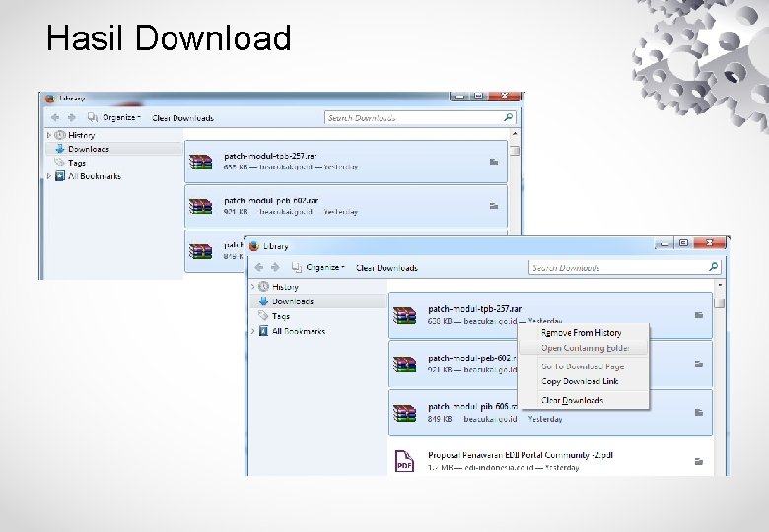Click Back arrow in front Library window
The height and width of the screenshot is (532, 769).
click(259, 267)
